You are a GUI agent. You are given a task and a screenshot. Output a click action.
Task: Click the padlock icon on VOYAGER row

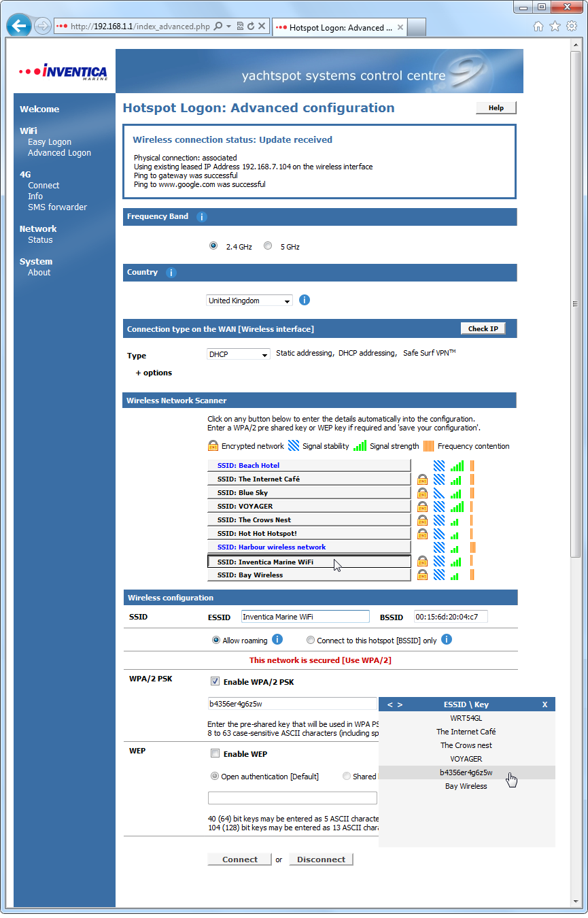(422, 507)
